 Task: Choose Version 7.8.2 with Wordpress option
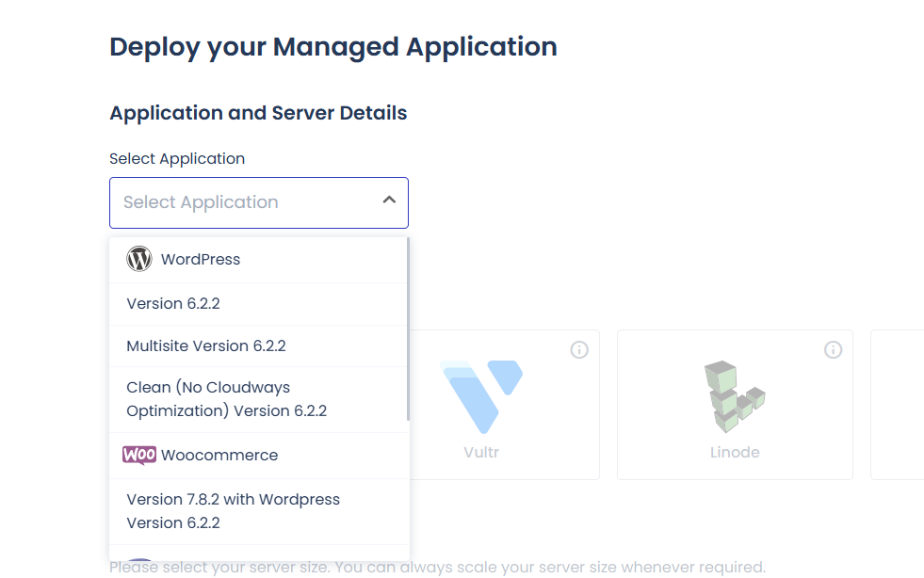(259, 511)
